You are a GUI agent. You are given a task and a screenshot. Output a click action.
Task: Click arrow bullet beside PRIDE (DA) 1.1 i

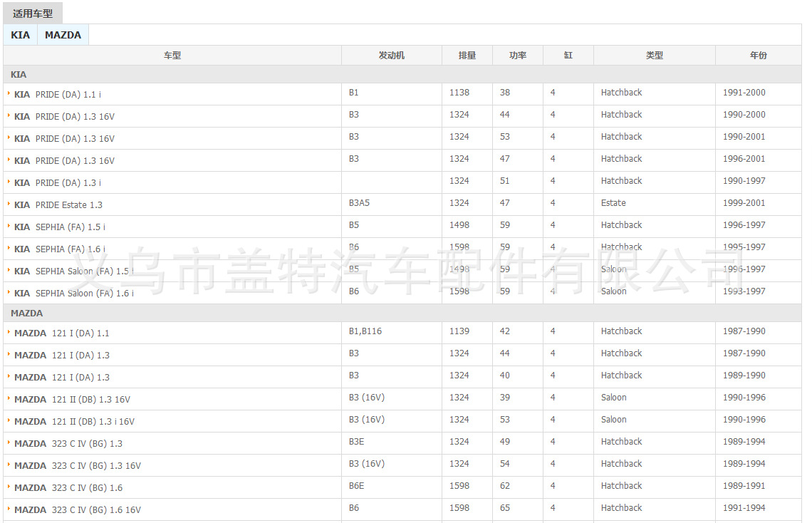[x=9, y=94]
